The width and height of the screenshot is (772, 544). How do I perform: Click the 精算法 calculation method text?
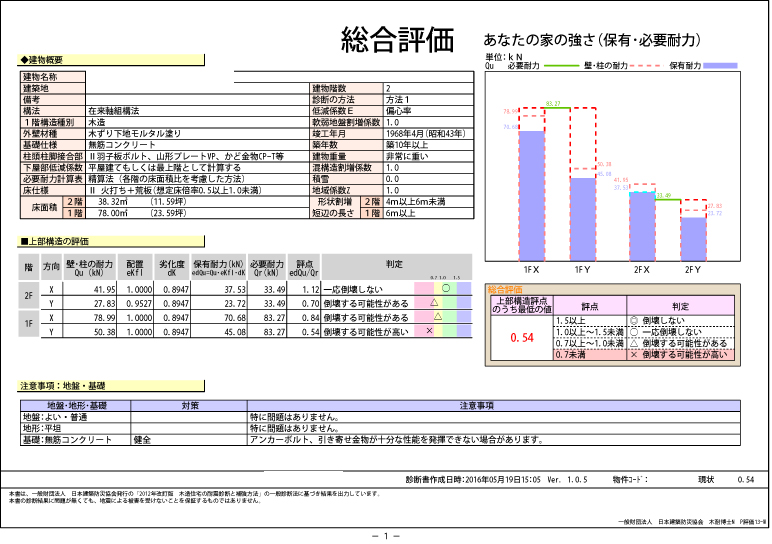tap(166, 179)
